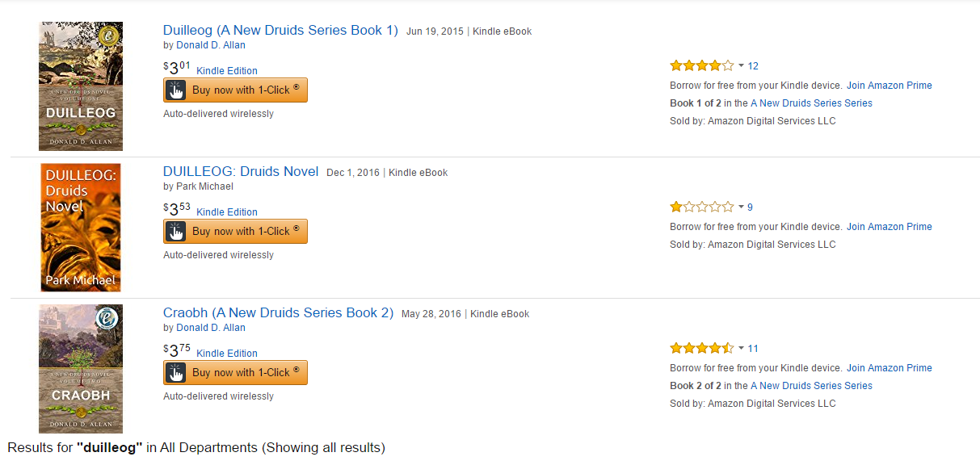Click the 1-Click hand icon for Duilleog Book 1
This screenshot has height=465, width=980.
pyautogui.click(x=175, y=90)
